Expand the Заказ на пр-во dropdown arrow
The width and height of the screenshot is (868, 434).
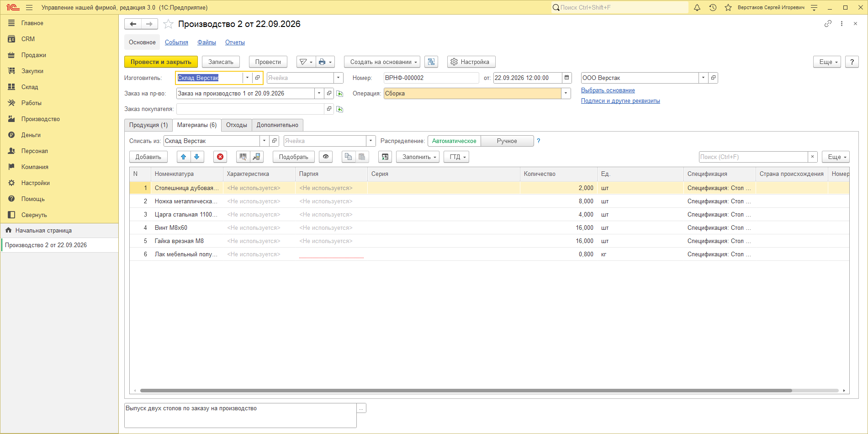pyautogui.click(x=319, y=93)
